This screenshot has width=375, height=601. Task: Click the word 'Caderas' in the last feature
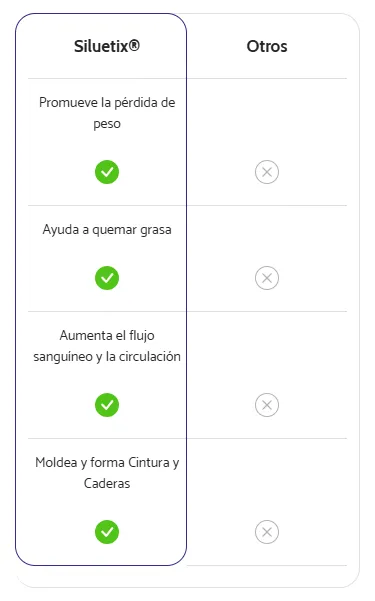107,483
